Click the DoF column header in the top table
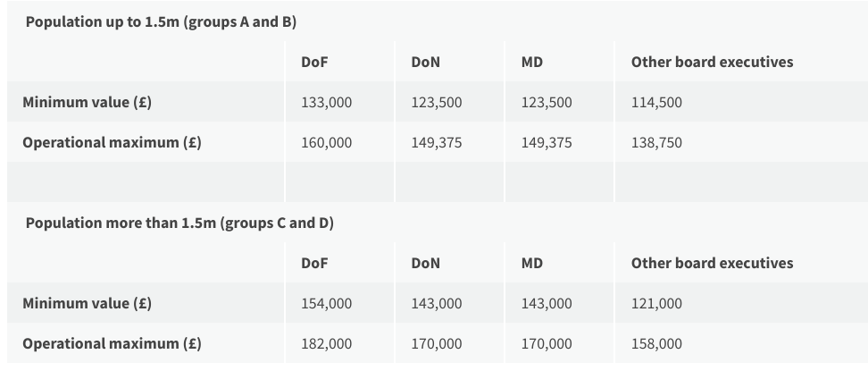 316,63
